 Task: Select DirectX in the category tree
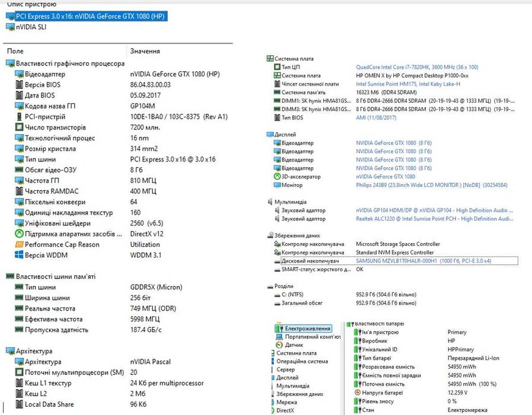pos(285,410)
